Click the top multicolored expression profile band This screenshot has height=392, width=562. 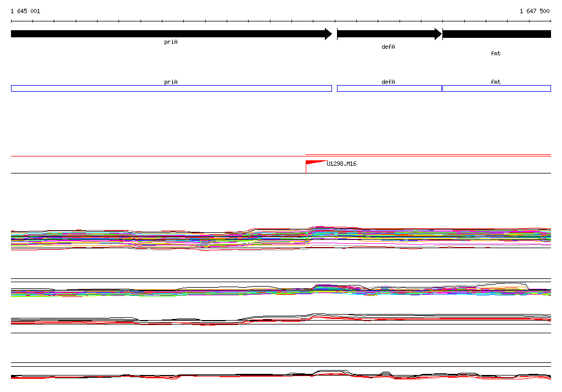(x=281, y=238)
